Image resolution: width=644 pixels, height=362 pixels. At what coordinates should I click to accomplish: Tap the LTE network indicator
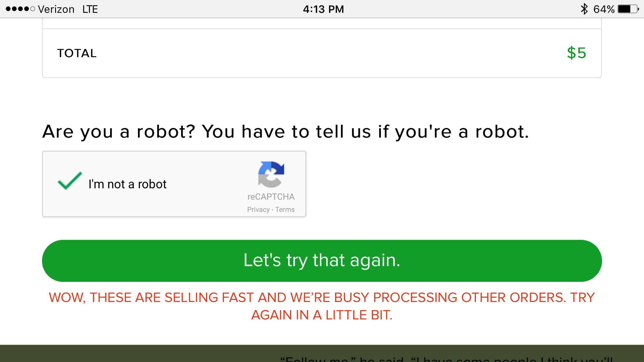(x=90, y=9)
